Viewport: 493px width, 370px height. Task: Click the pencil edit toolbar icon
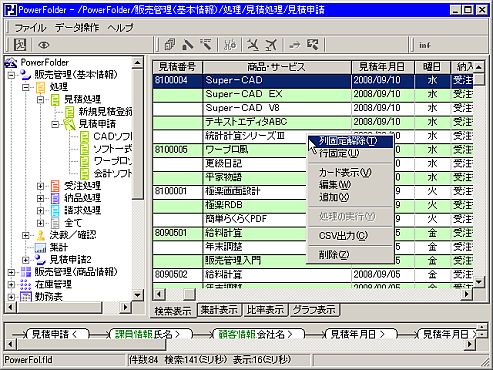(x=188, y=44)
